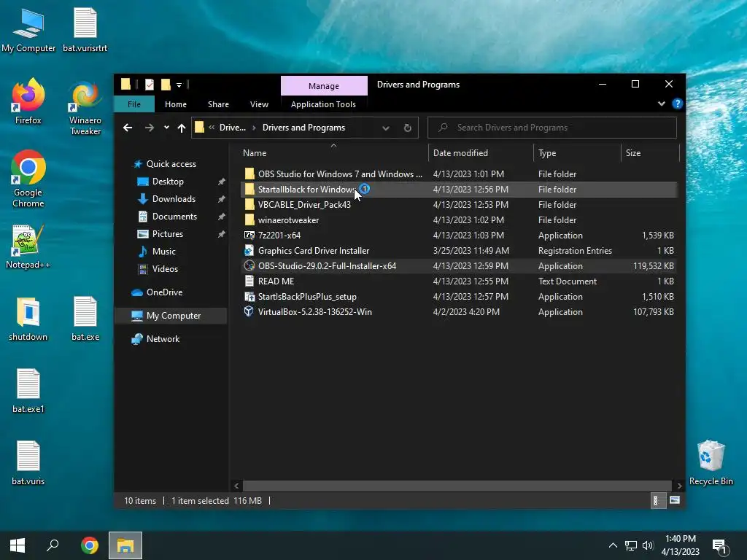Go back with the Back arrow
747x560 pixels.
click(128, 128)
